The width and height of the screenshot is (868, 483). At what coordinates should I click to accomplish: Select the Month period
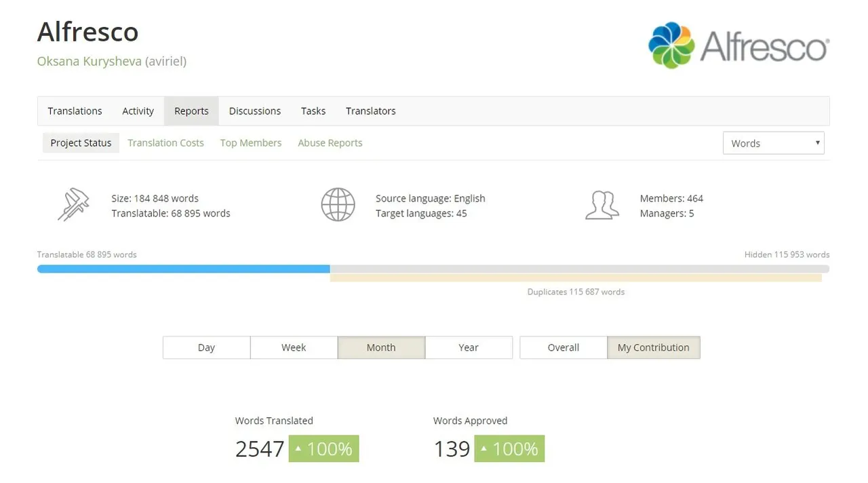pos(381,347)
